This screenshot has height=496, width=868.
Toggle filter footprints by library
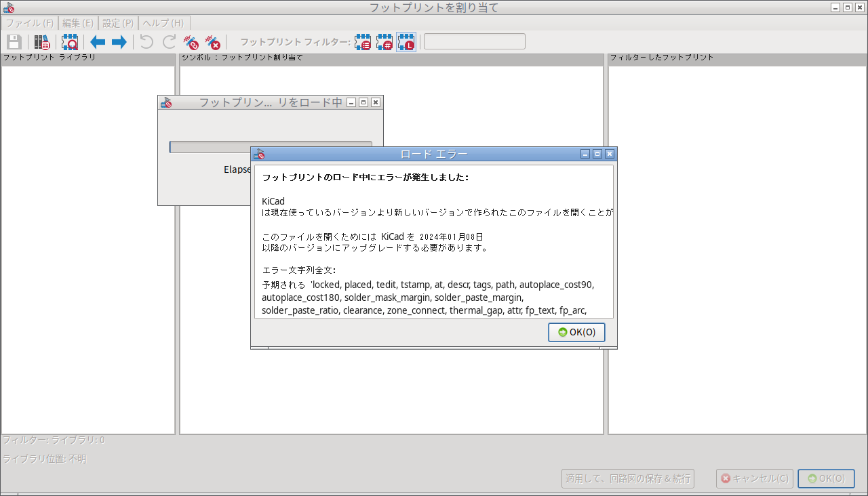pyautogui.click(x=406, y=42)
